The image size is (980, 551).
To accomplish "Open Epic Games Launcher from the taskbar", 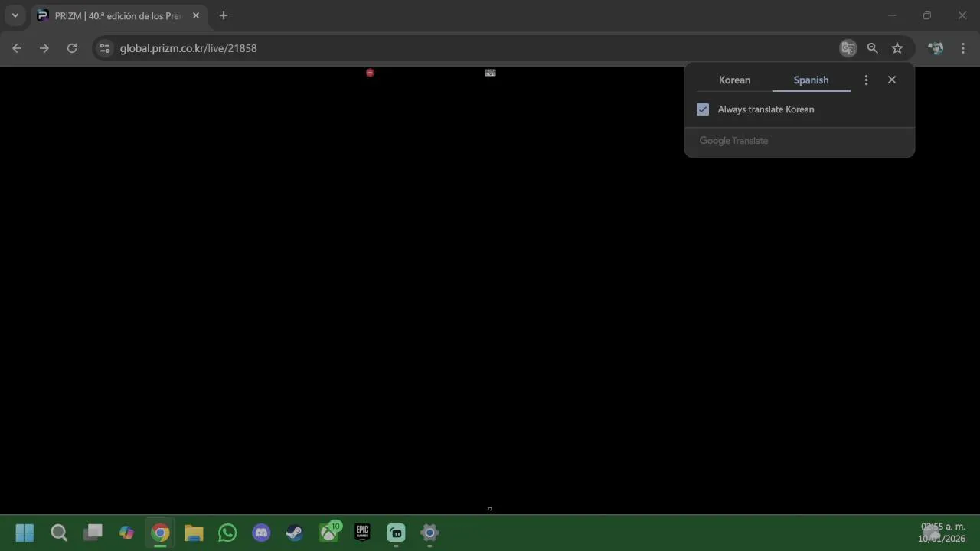I will [x=362, y=533].
